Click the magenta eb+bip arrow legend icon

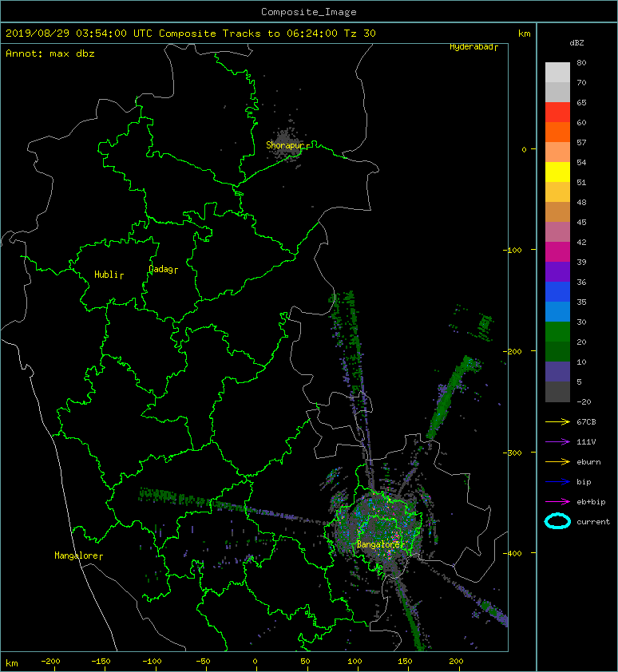pyautogui.click(x=557, y=501)
